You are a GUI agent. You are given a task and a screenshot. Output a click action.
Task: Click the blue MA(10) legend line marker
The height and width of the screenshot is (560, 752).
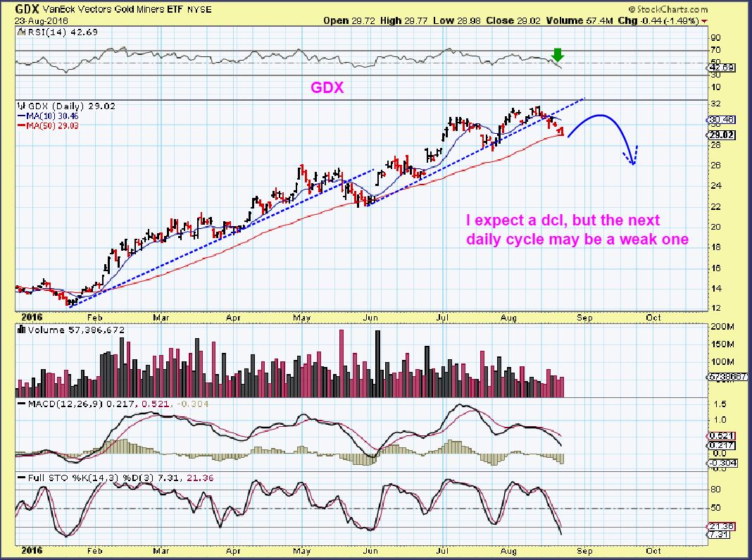21,116
